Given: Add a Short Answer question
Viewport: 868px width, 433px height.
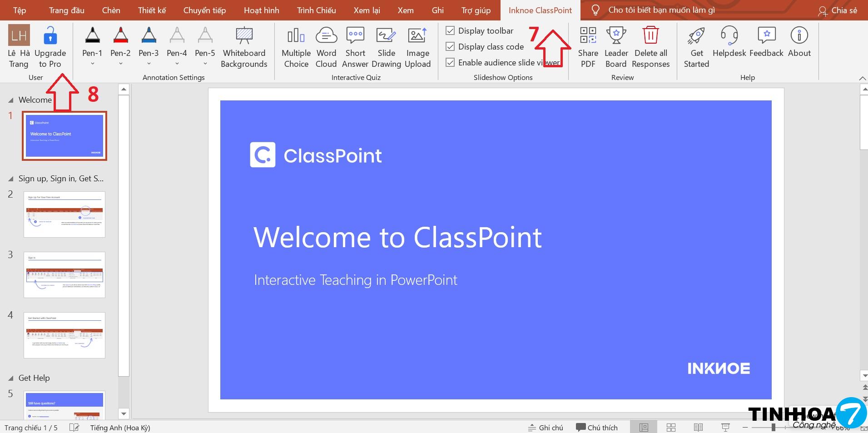Looking at the screenshot, I should pos(355,47).
